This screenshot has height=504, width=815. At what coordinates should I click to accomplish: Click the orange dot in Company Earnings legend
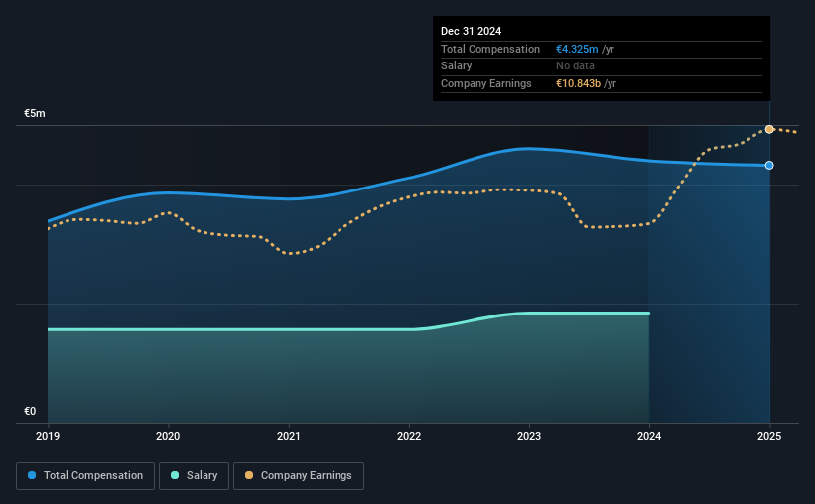tap(249, 475)
